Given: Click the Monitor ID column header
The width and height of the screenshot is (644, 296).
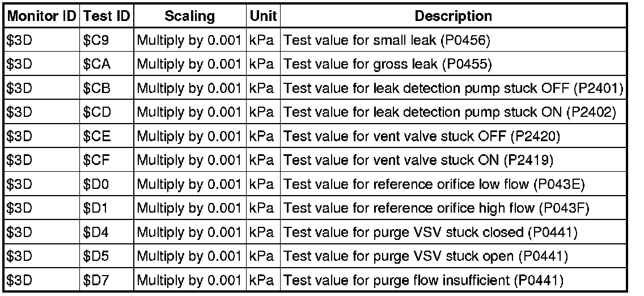Looking at the screenshot, I should tap(43, 16).
